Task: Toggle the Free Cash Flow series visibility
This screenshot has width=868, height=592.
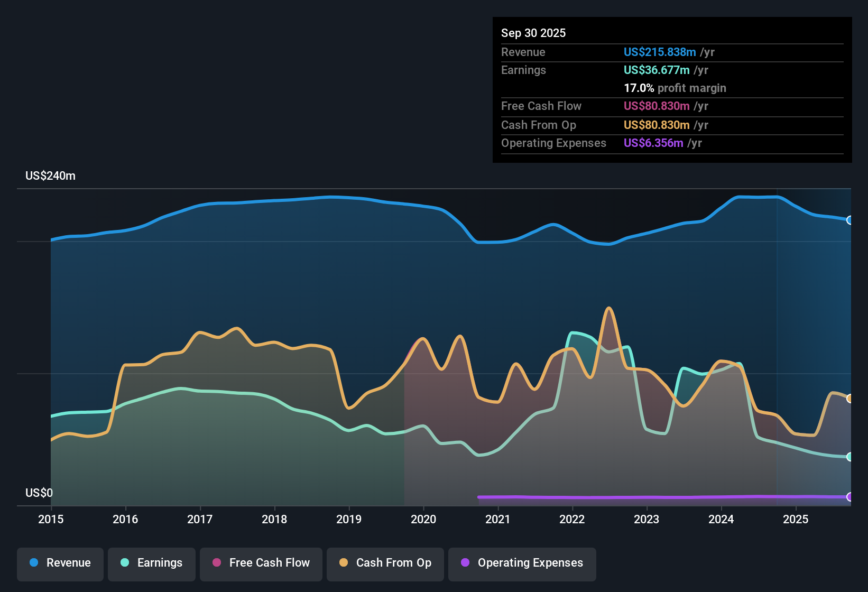Action: click(261, 563)
